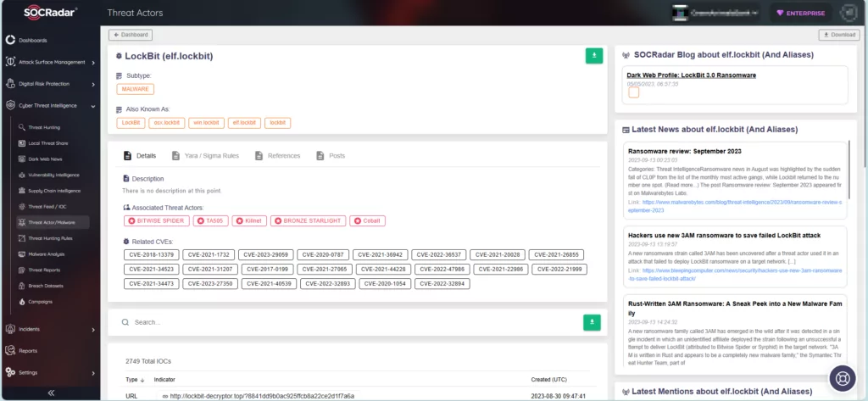This screenshot has height=401, width=868.
Task: Open the help lifebuoy chat icon
Action: pyautogui.click(x=843, y=378)
